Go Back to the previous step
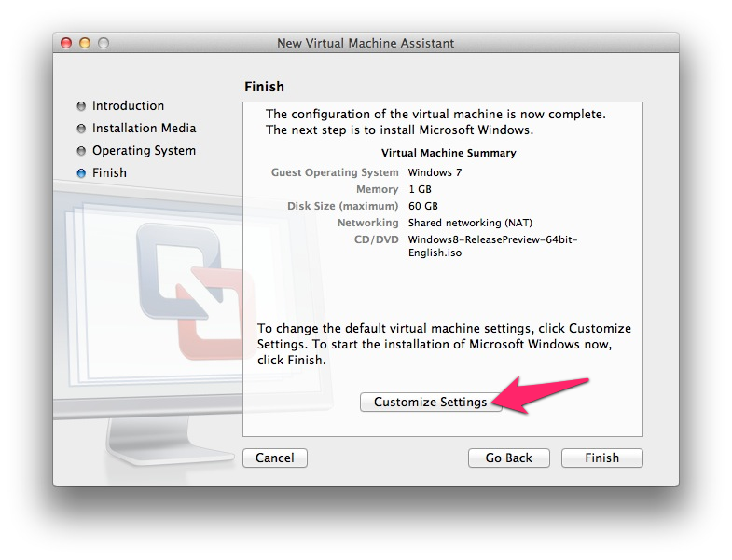 click(508, 458)
